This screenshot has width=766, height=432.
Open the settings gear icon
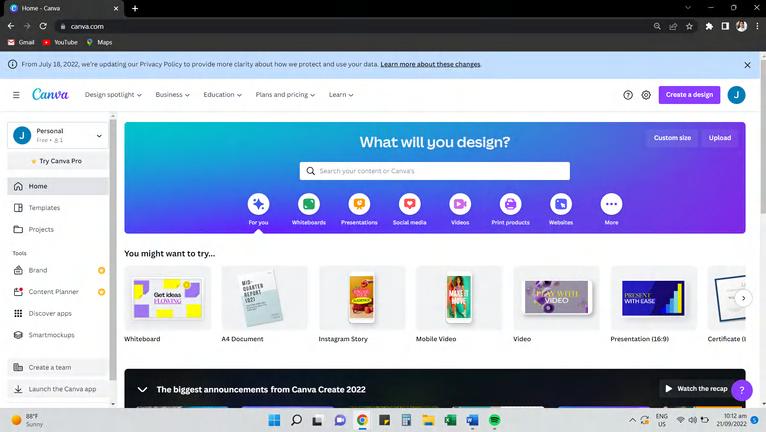646,95
